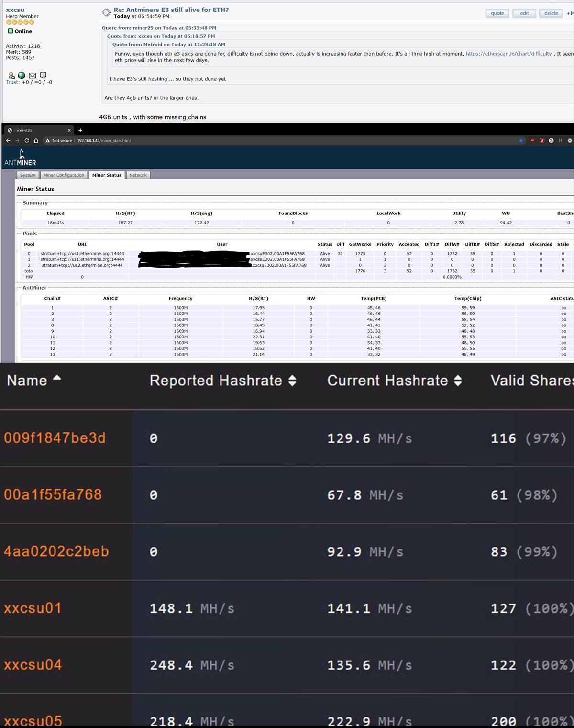This screenshot has height=728, width=574.
Task: Click the 148.1 MH/s reported hashrate
Action: pyautogui.click(x=192, y=609)
